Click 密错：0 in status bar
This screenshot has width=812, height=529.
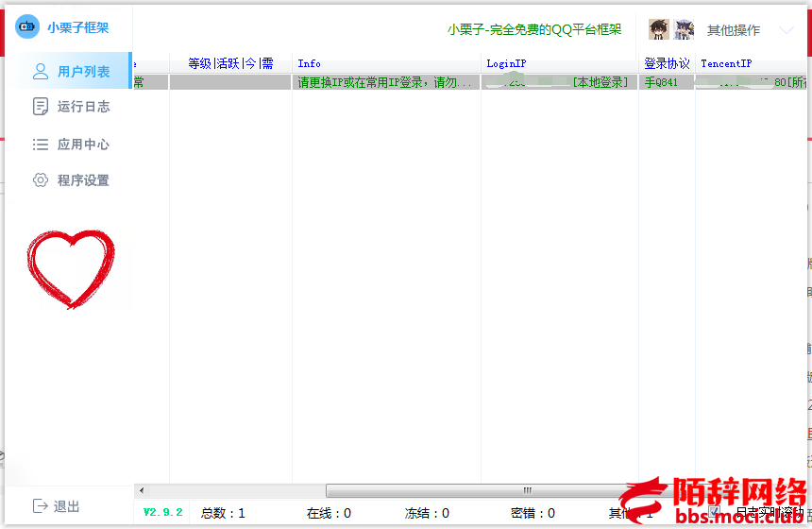(x=533, y=513)
